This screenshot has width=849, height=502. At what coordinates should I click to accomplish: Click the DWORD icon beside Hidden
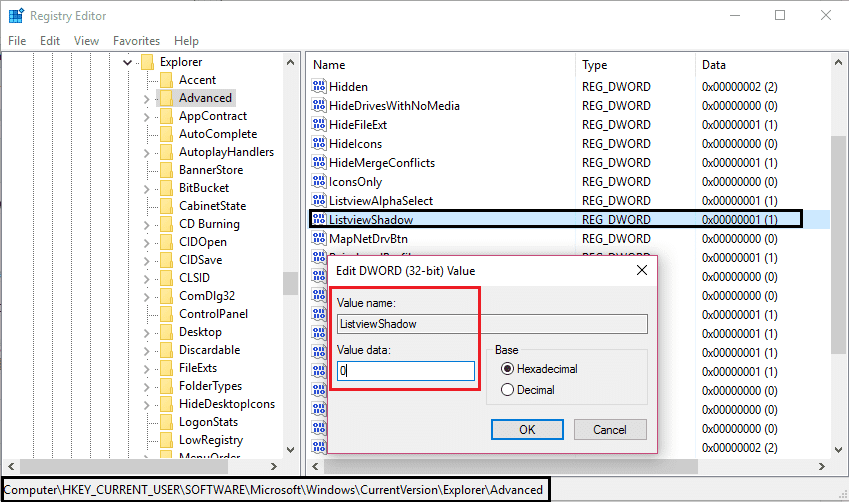[319, 86]
